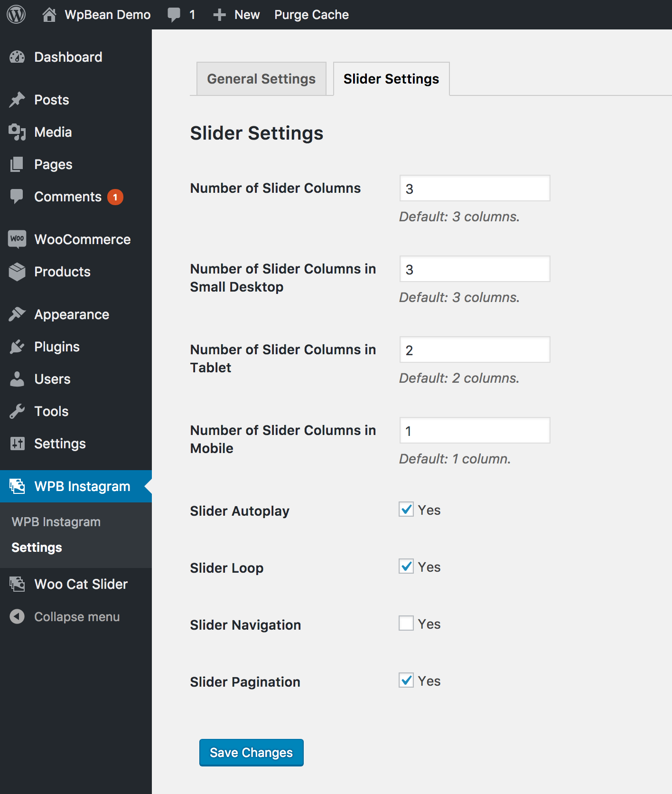This screenshot has height=794, width=672.
Task: Focus the Number of Slider Columns field
Action: coord(475,189)
